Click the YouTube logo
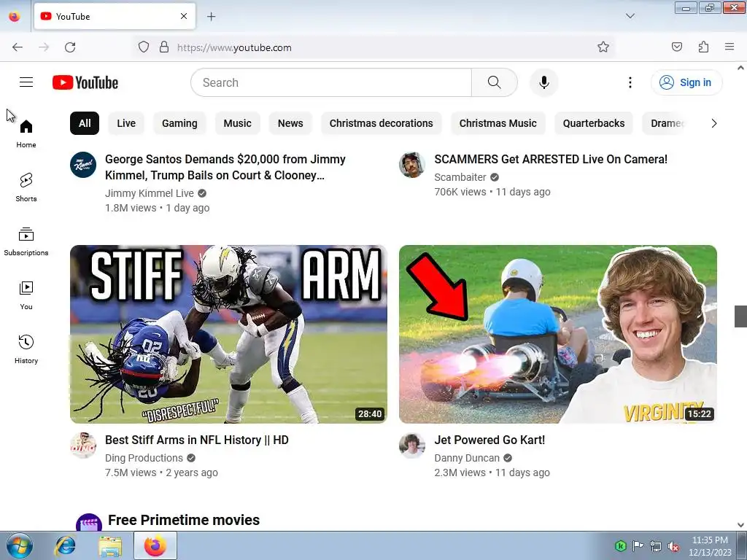 point(85,82)
